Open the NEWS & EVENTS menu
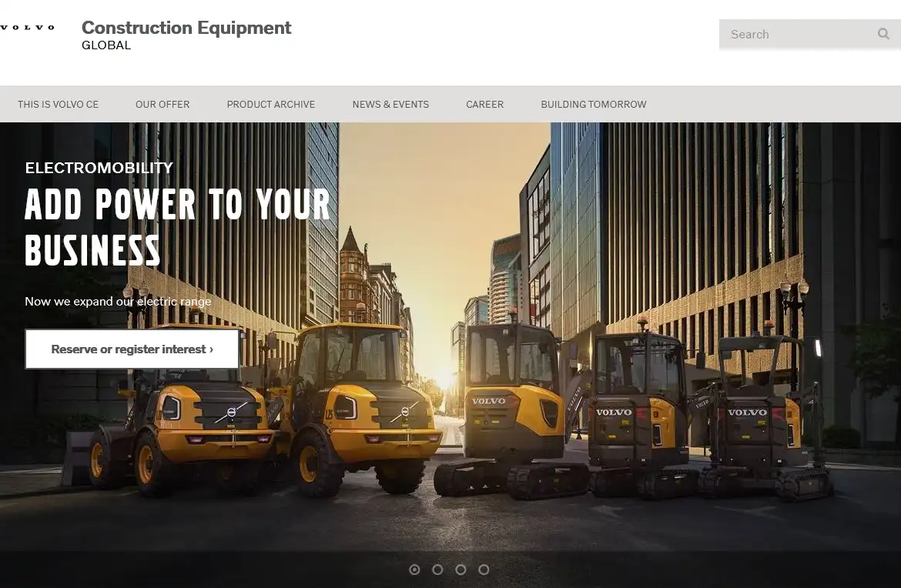Screen dimensions: 901x588 click(390, 105)
